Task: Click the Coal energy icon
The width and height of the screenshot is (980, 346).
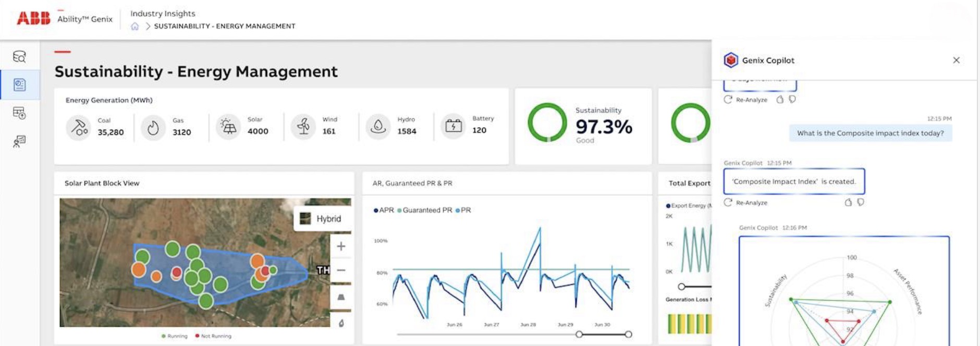Action: pos(79,127)
